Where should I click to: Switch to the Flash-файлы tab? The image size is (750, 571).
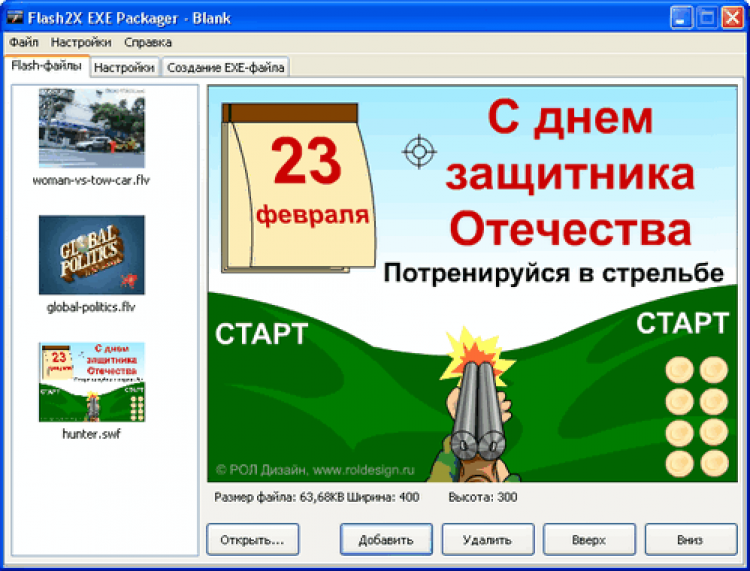click(x=46, y=66)
